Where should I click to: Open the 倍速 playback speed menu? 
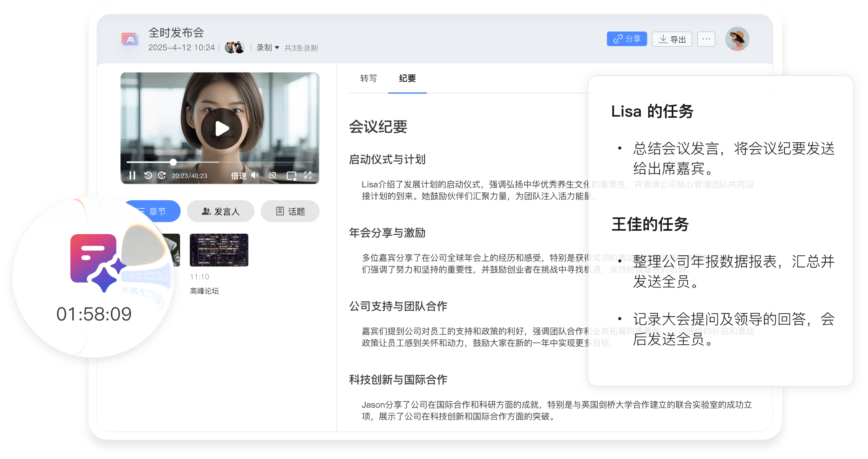point(239,176)
